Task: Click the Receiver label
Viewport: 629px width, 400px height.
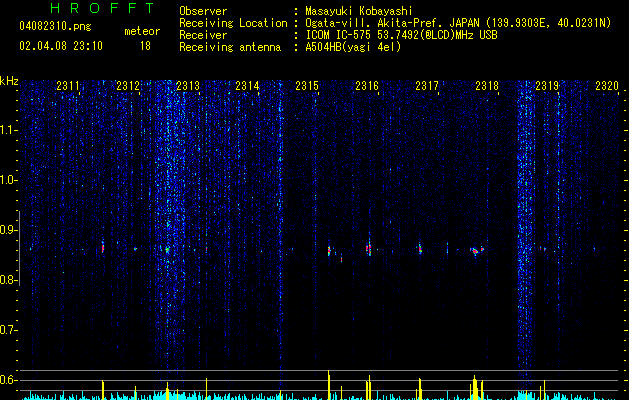Action: (203, 35)
